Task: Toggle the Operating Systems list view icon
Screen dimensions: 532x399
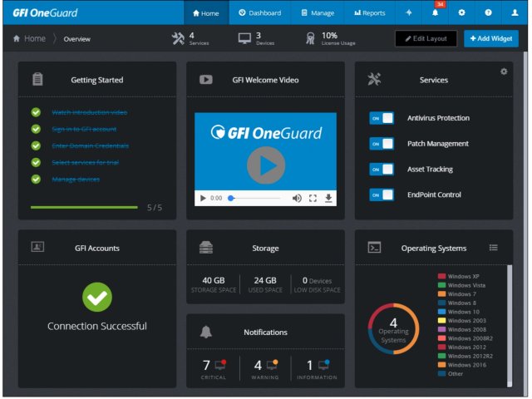Action: pos(493,248)
